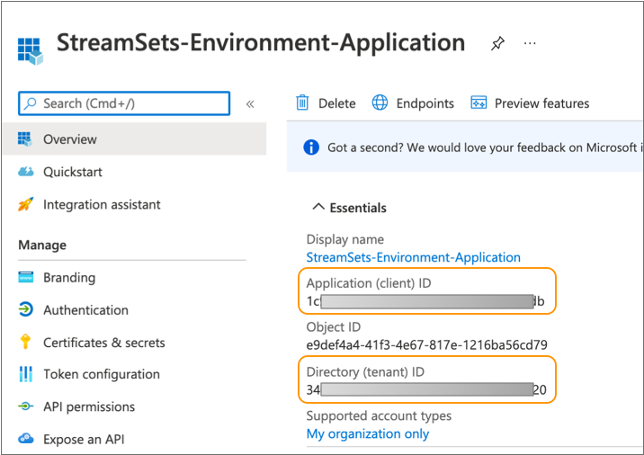The height and width of the screenshot is (455, 644).
Task: Click the Directory (tenant) ID label
Action: point(365,372)
